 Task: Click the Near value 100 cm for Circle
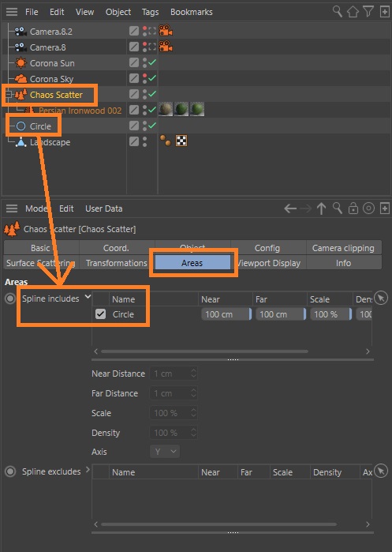[x=226, y=314]
